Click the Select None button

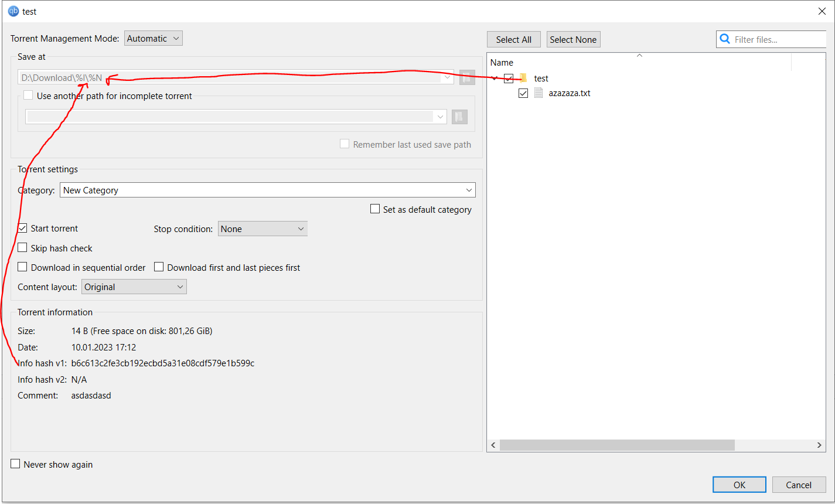573,39
